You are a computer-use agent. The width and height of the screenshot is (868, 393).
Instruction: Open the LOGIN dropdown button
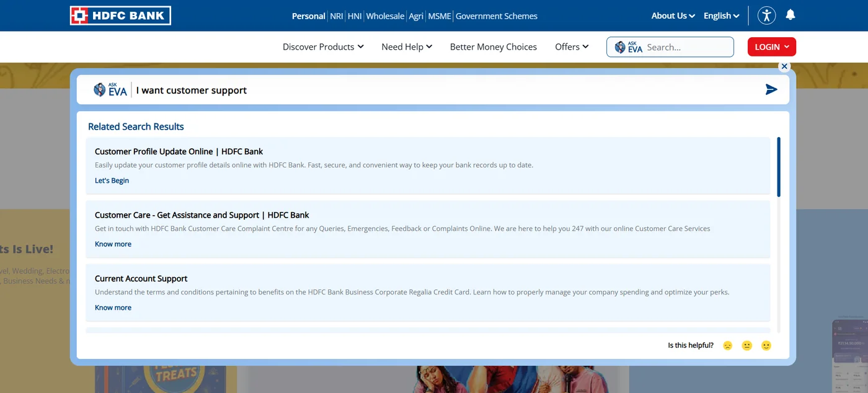tap(771, 47)
